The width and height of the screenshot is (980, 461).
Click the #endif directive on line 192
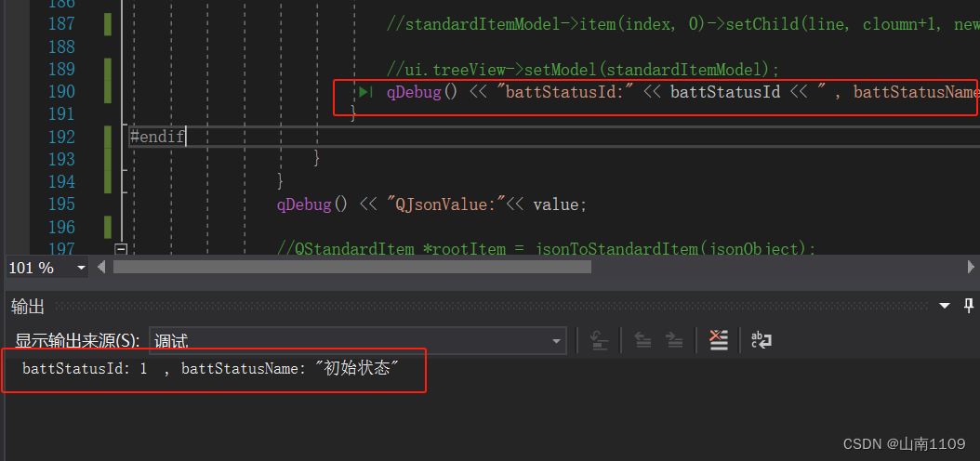point(157,137)
